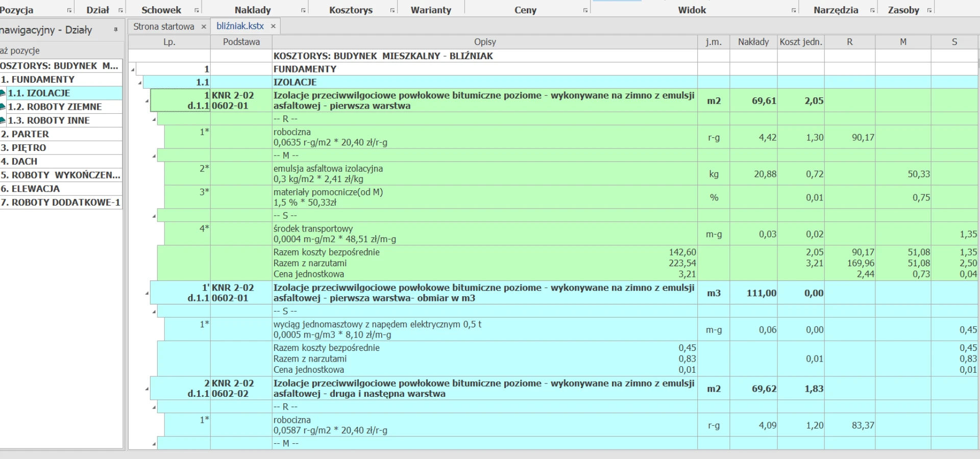Collapse position 2 KNR 2-02 0602-02

tap(146, 389)
